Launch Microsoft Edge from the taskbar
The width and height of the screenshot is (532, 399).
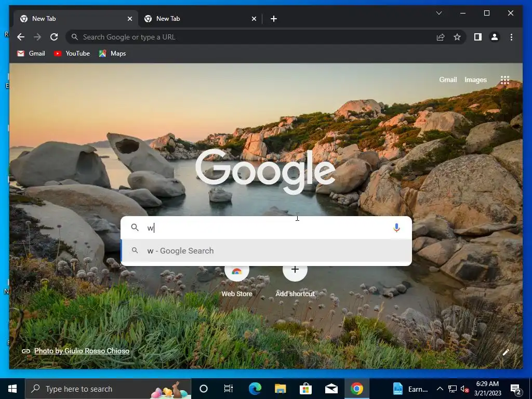click(255, 389)
